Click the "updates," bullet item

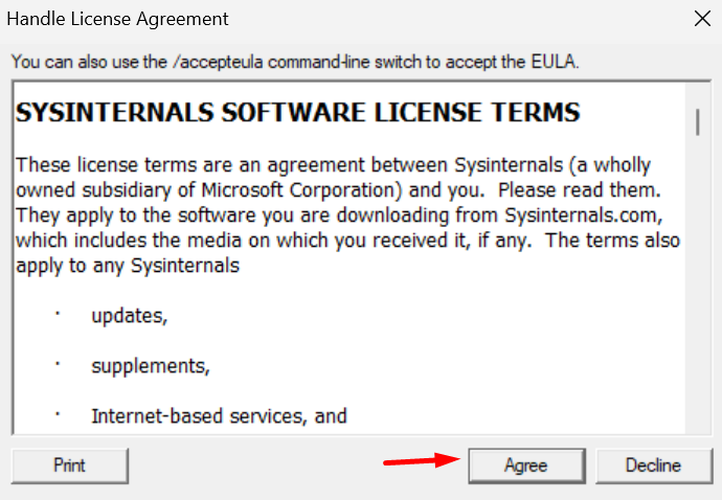coord(129,316)
